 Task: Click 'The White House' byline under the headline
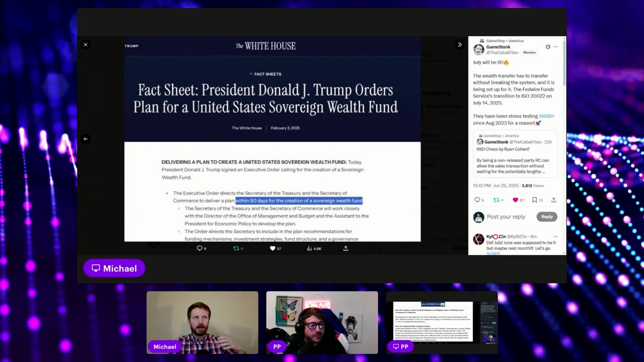(247, 128)
